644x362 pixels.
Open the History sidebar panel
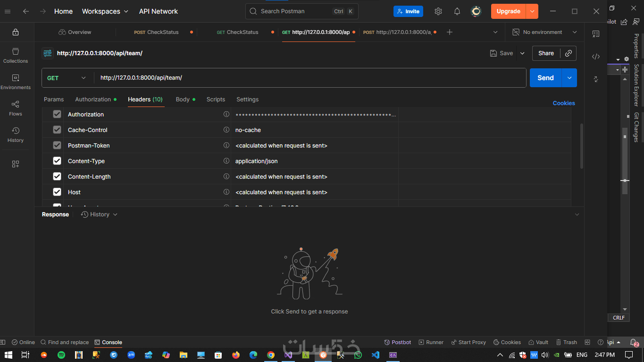[16, 134]
